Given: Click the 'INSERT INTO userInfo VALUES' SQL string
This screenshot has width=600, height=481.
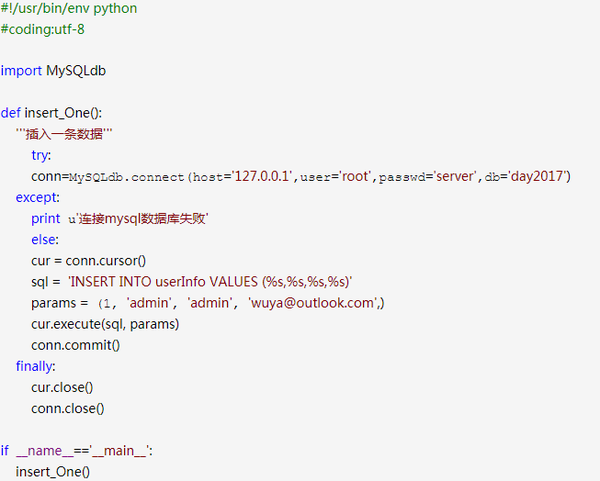Looking at the screenshot, I should [210, 282].
